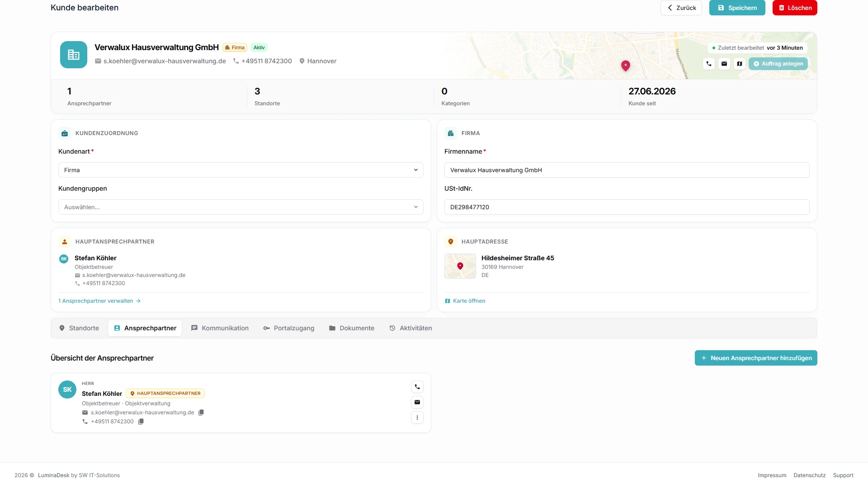Screen dimensions: 868x488
Task: Click the map icon next to Auftrag anlegen
Action: click(x=740, y=64)
